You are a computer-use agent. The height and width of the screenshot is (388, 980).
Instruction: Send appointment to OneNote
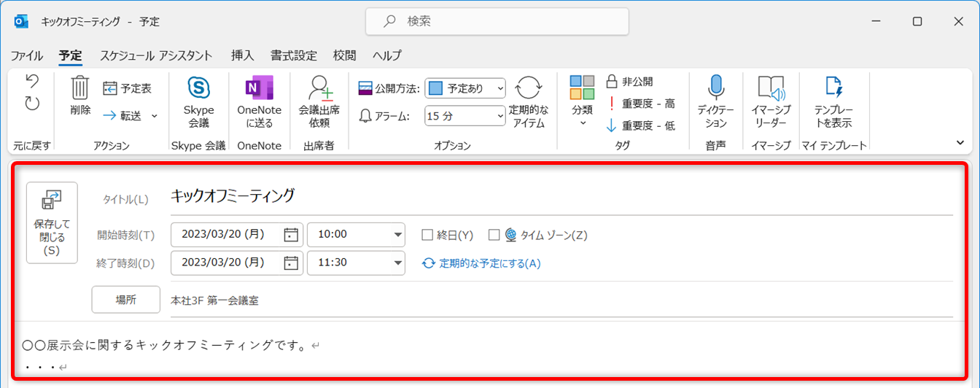[259, 89]
